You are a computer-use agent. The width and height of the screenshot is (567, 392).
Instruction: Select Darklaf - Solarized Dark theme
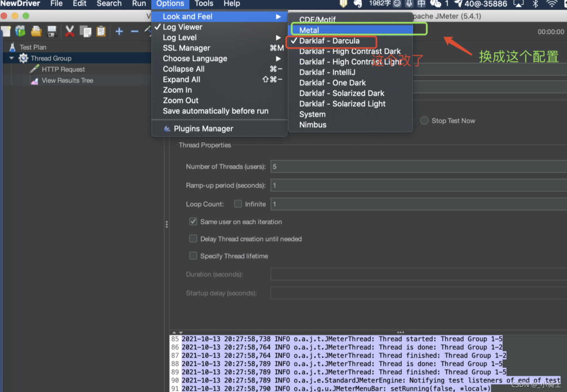pyautogui.click(x=350, y=93)
